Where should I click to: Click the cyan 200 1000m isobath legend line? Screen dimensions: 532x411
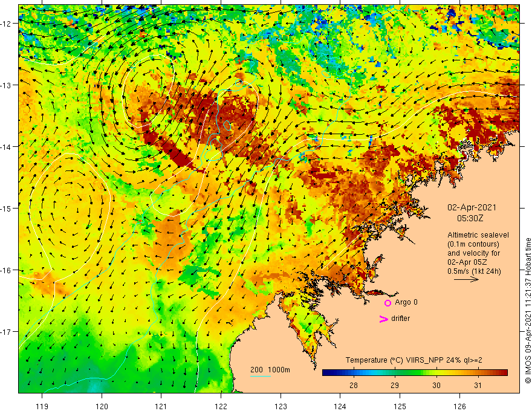(x=260, y=376)
